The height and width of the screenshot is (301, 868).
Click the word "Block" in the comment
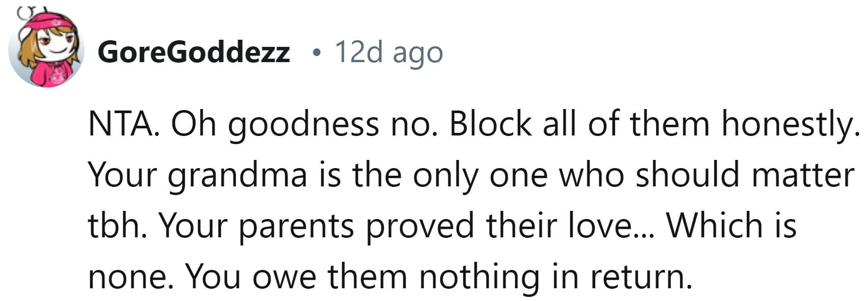point(490,124)
